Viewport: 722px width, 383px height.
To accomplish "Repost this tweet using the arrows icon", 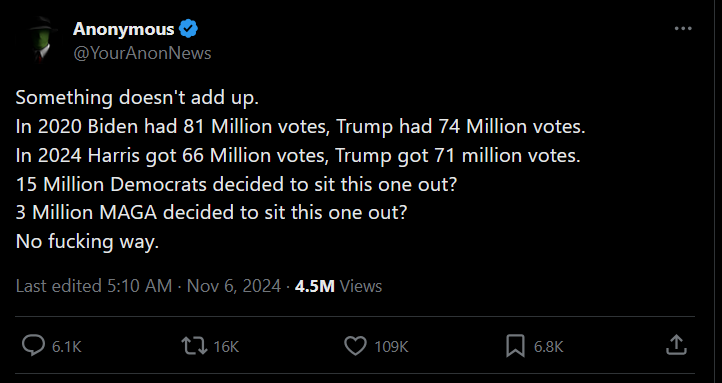I will [x=194, y=346].
